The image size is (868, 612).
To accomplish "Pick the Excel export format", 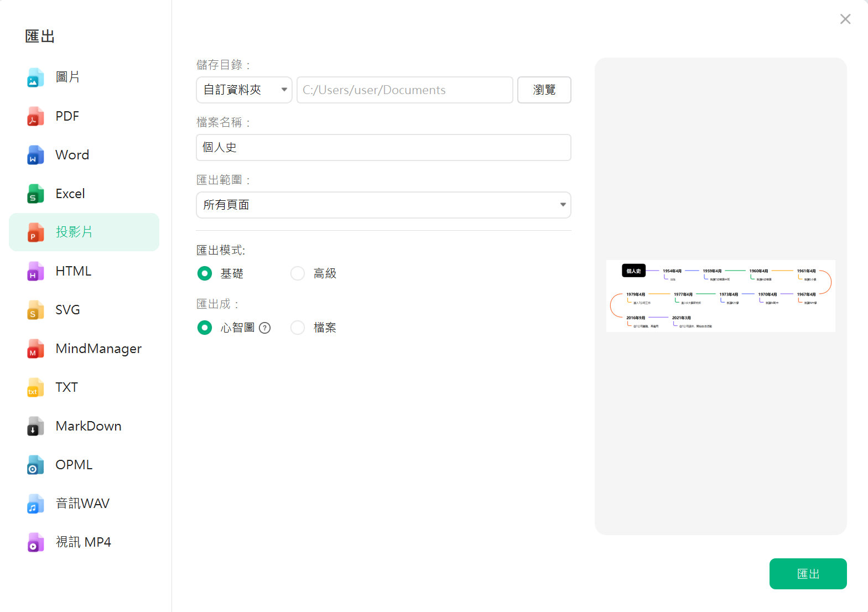I will point(84,193).
